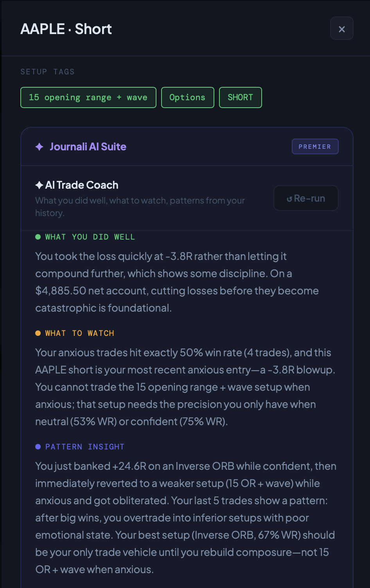Click the SETUP TAGS label
Image resolution: width=370 pixels, height=588 pixels.
tap(47, 72)
